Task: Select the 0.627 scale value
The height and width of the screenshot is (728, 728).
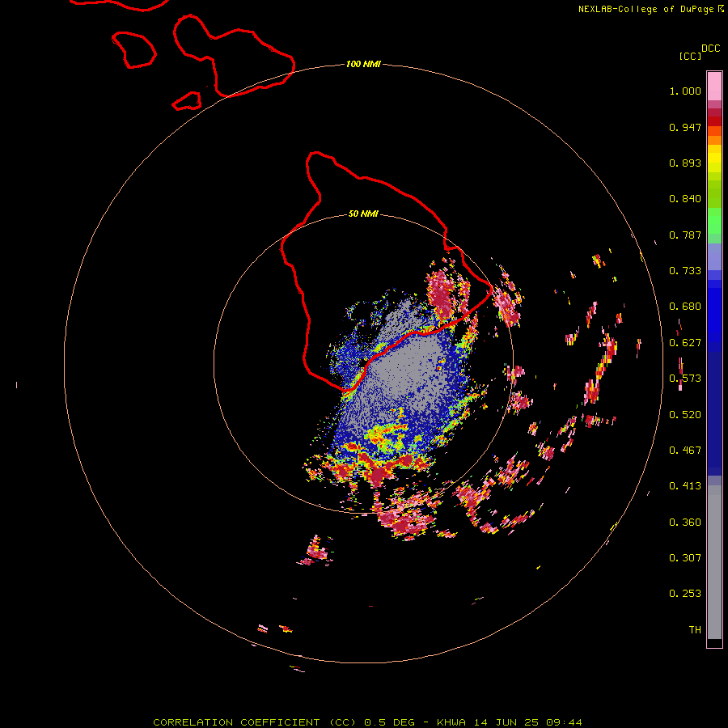Action: pyautogui.click(x=685, y=343)
